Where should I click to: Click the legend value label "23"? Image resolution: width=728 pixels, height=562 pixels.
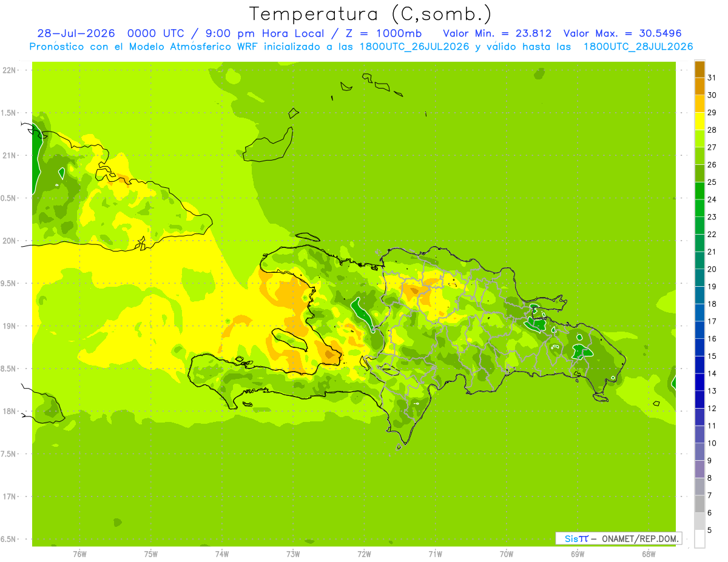point(712,217)
